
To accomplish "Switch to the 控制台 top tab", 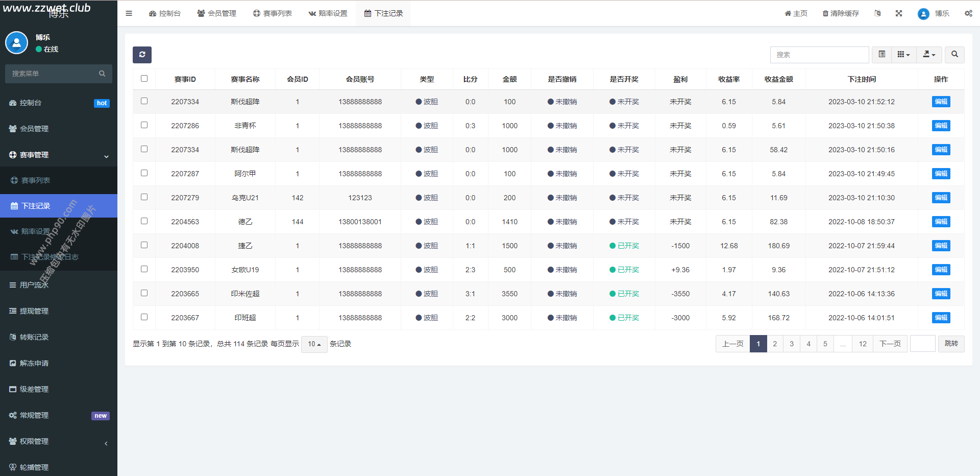I will pos(165,13).
